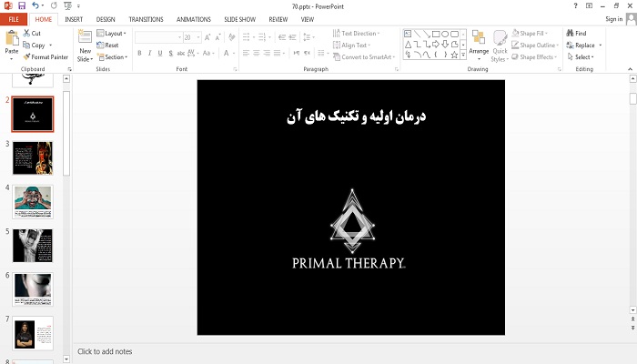Click the Find binoculars button
Image resolution: width=637 pixels, height=364 pixels.
576,33
